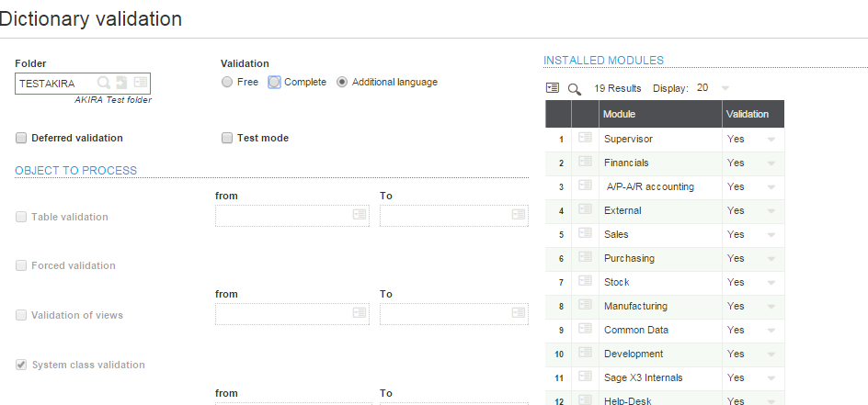Click the Installed Modules grid actions icon

[553, 88]
